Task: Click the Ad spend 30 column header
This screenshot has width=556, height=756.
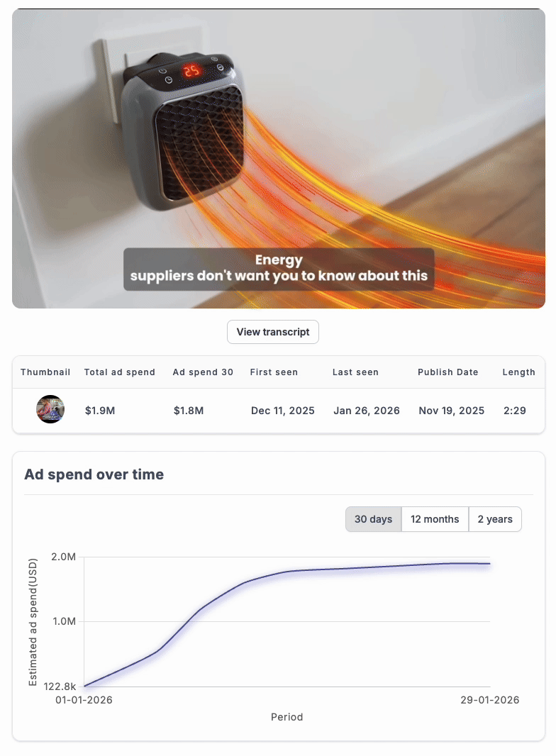Action: 203,372
